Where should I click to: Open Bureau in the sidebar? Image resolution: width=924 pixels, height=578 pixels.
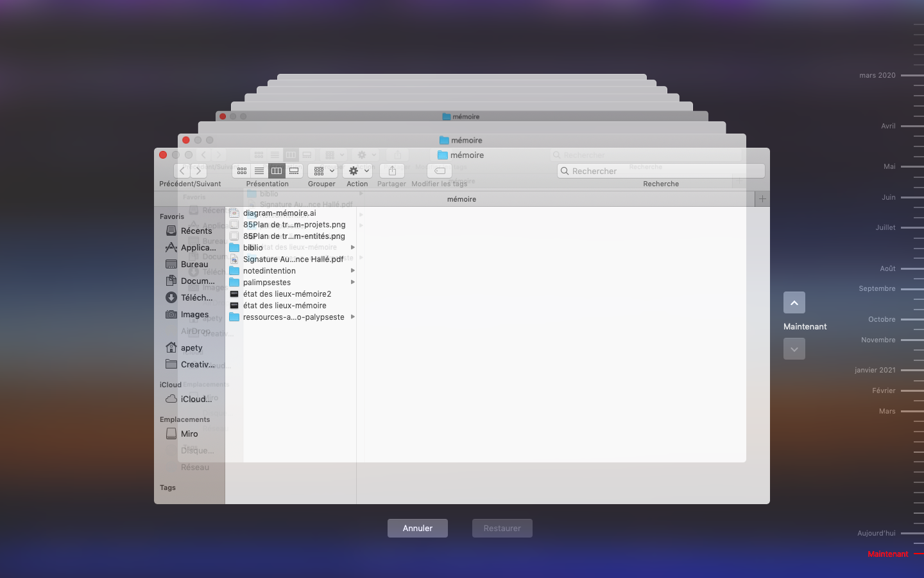(x=194, y=265)
